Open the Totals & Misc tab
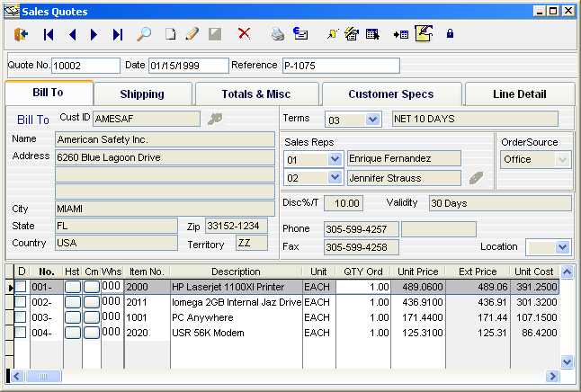 pos(237,94)
